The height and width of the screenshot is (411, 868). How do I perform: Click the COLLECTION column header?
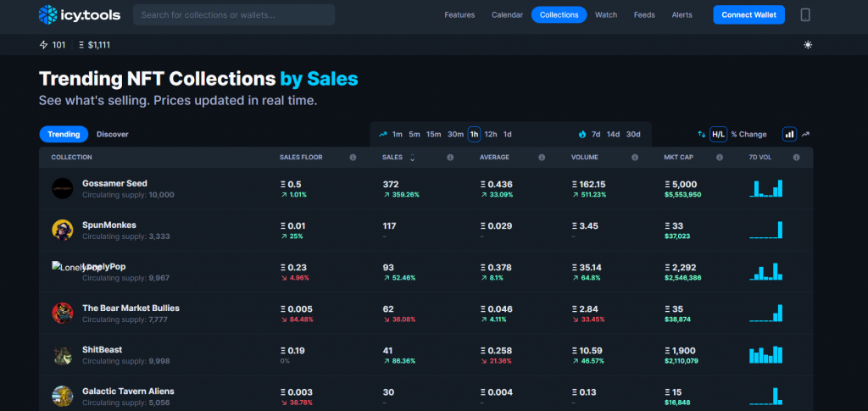click(x=71, y=158)
